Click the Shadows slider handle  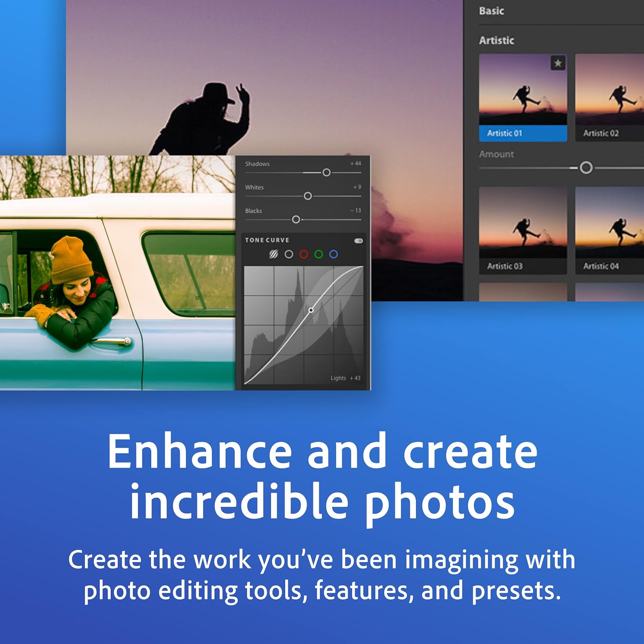[x=326, y=173]
